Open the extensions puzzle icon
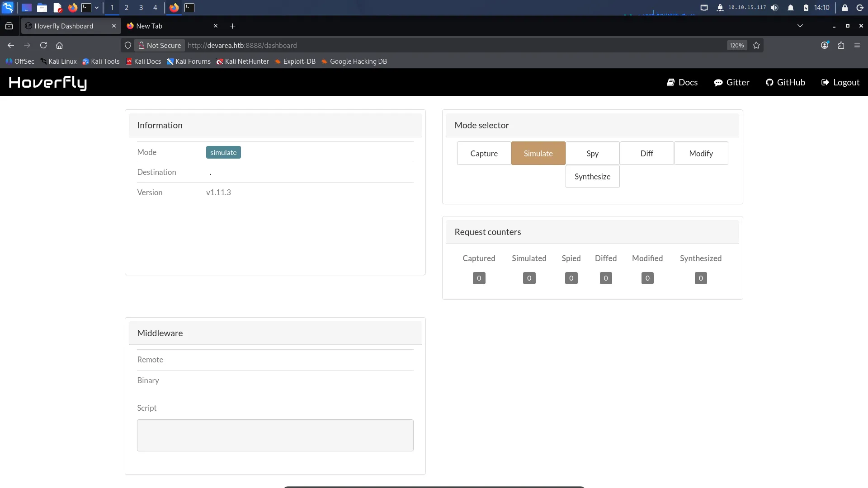The image size is (868, 488). pos(841,45)
